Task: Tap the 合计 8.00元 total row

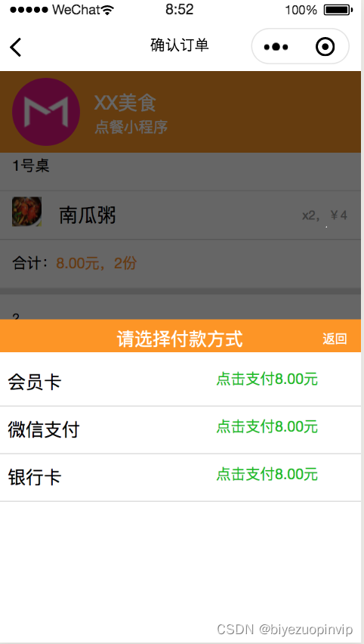Action: 180,263
